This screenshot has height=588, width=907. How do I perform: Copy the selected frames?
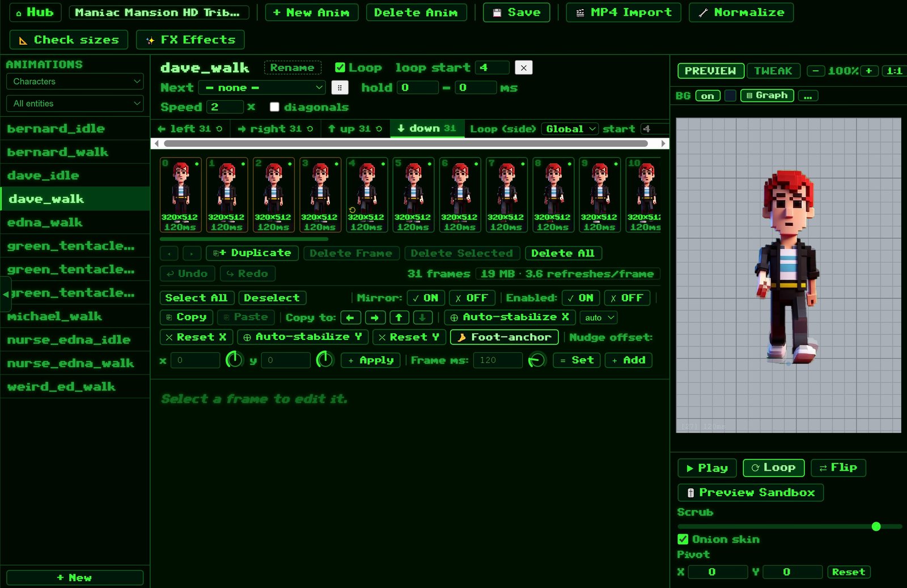coord(187,317)
